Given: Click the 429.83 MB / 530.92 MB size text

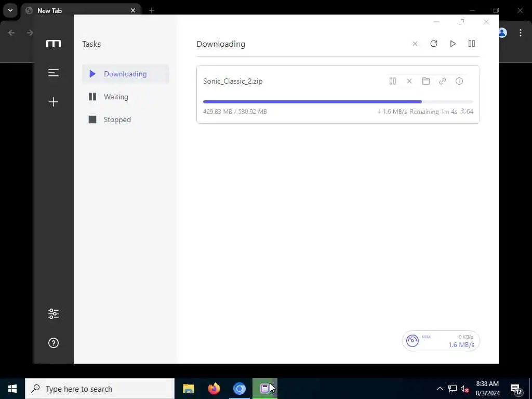Looking at the screenshot, I should click(235, 111).
